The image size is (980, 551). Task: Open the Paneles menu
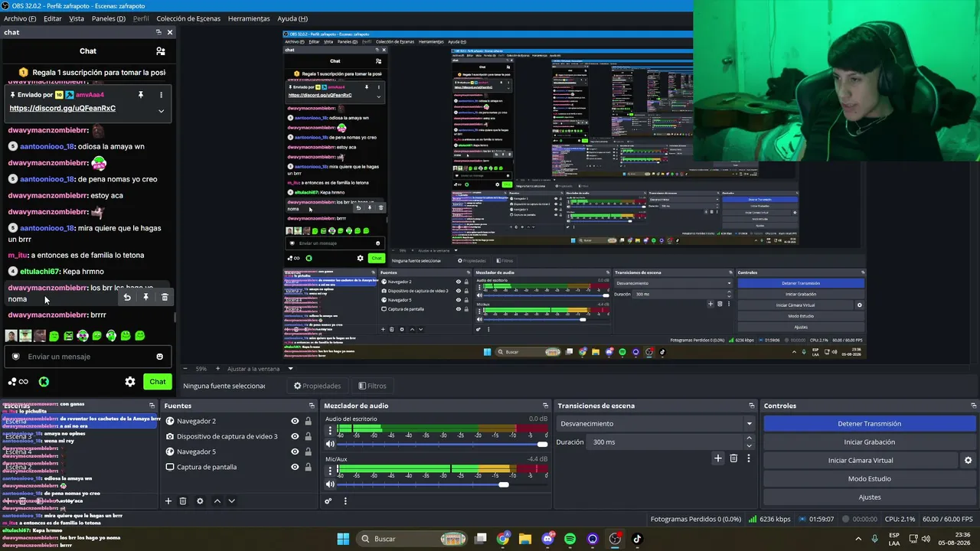click(109, 18)
